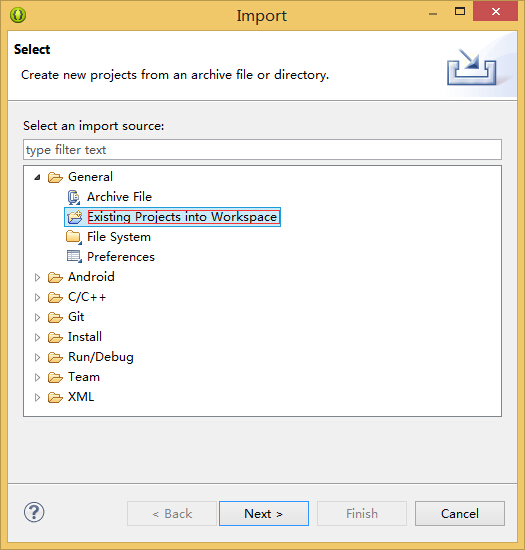Dismiss dialog with Cancel button
The height and width of the screenshot is (550, 525).
coord(460,514)
